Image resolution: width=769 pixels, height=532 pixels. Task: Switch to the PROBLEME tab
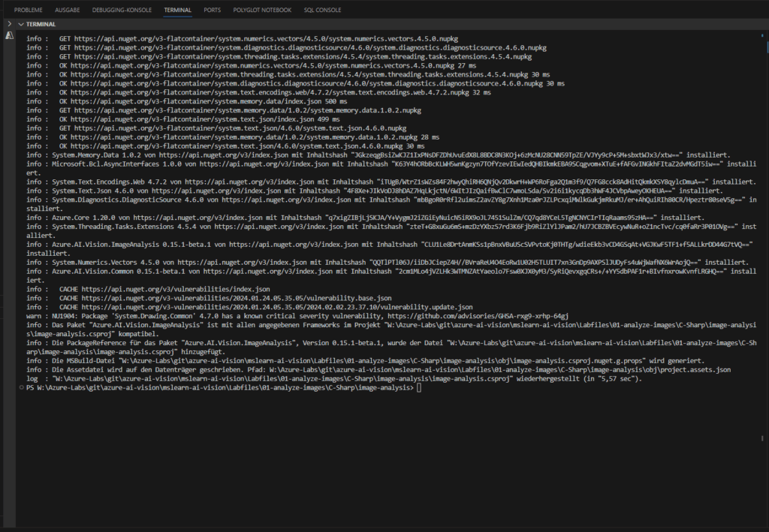click(28, 10)
